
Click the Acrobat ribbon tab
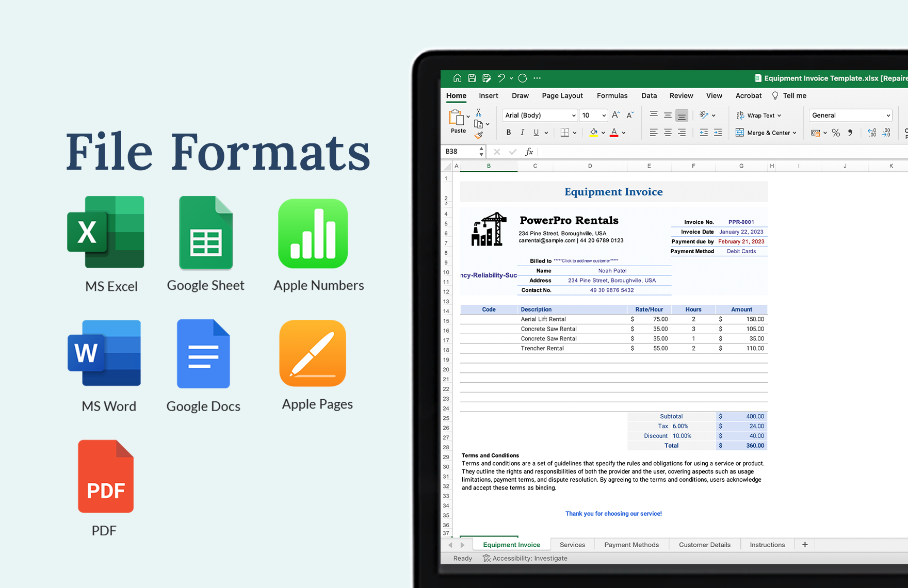point(749,95)
